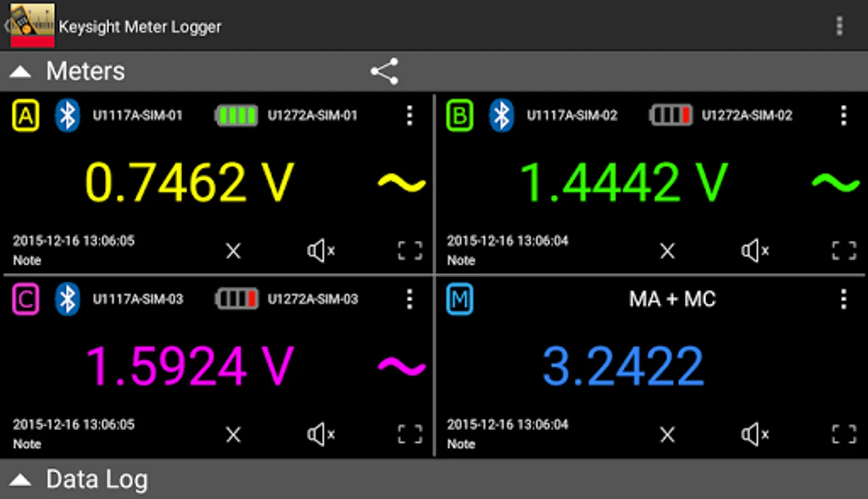The height and width of the screenshot is (499, 868).
Task: Check battery indicator for U1272A-SIM-01
Action: [236, 116]
